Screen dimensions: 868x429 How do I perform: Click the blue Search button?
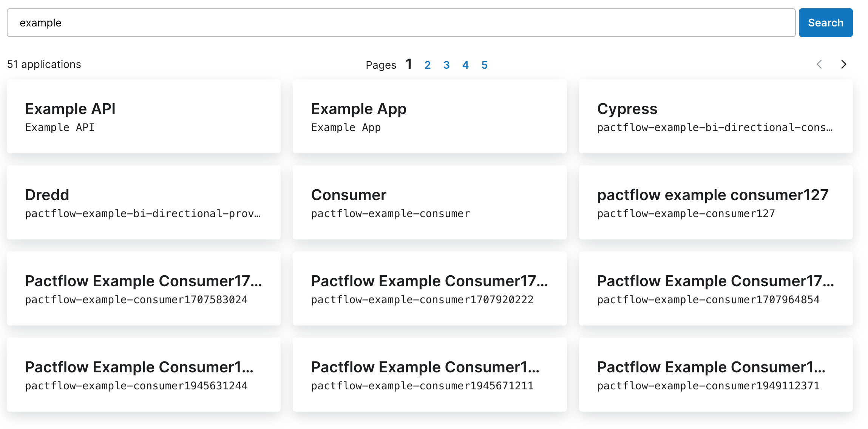pyautogui.click(x=825, y=23)
